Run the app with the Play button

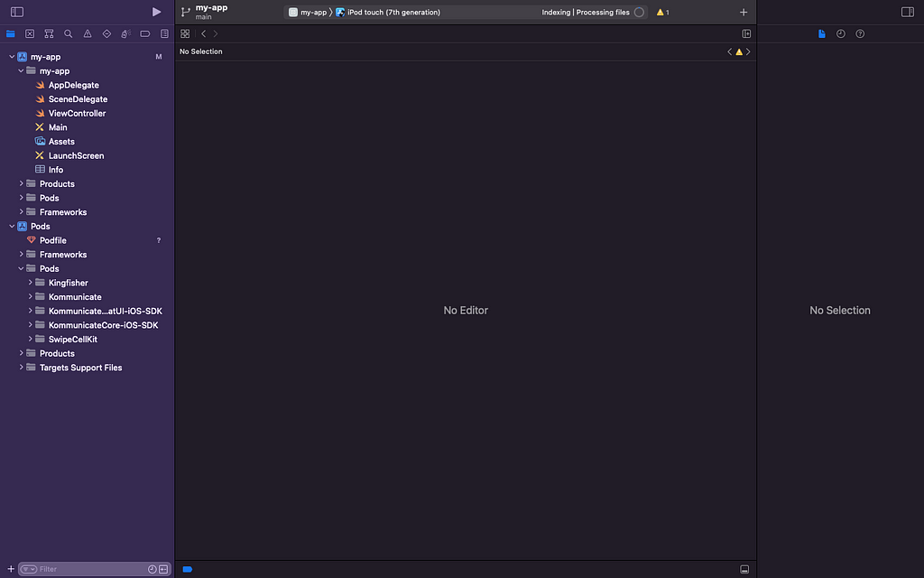[x=156, y=12]
